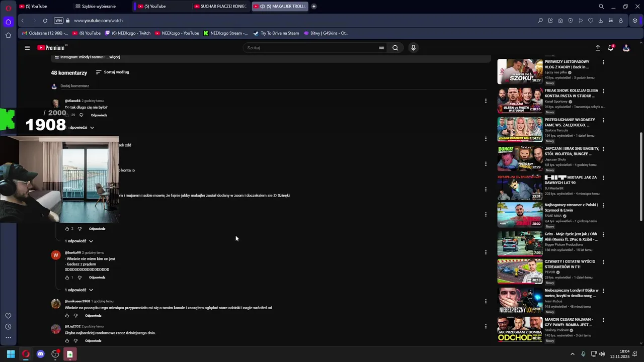Image resolution: width=644 pixels, height=362 pixels.
Task: Open the Opera menu logo
Action: pos(8,8)
